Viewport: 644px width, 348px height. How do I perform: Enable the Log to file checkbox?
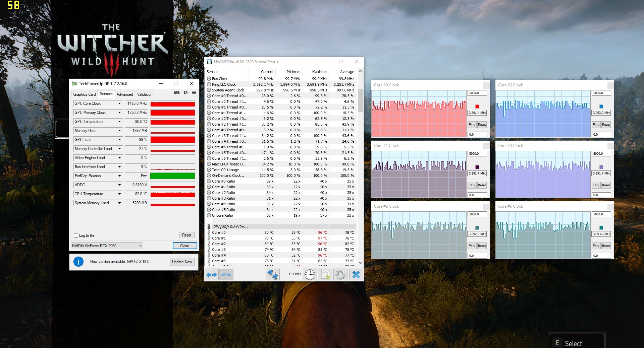[x=76, y=235]
